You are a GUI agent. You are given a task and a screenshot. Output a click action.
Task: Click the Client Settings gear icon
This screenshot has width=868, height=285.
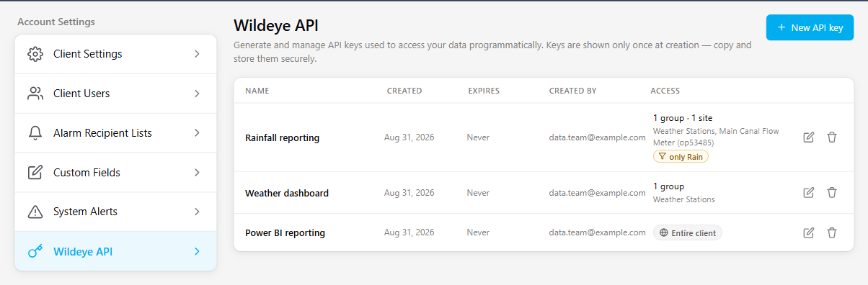[35, 54]
